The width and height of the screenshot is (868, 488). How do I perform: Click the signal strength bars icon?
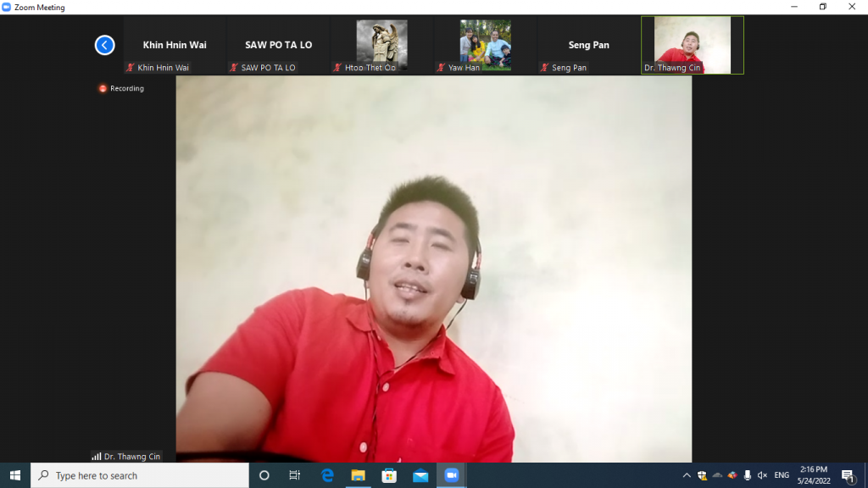click(97, 457)
